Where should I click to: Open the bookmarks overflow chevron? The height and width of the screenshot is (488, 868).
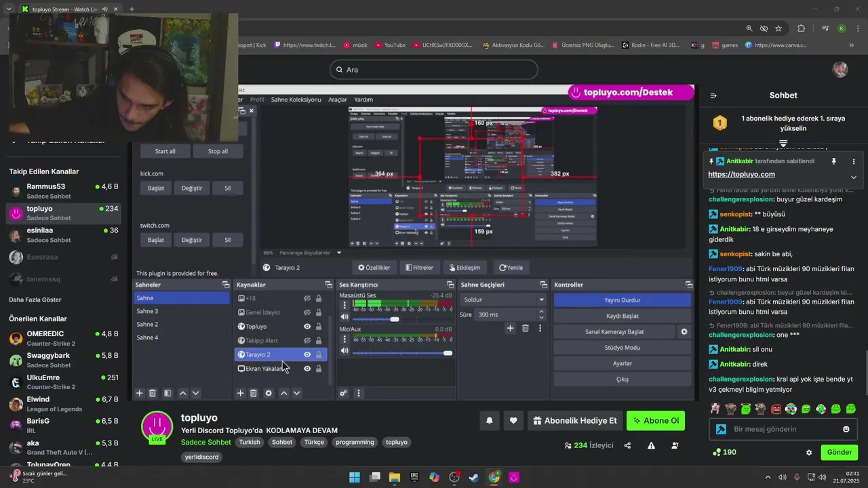point(851,45)
